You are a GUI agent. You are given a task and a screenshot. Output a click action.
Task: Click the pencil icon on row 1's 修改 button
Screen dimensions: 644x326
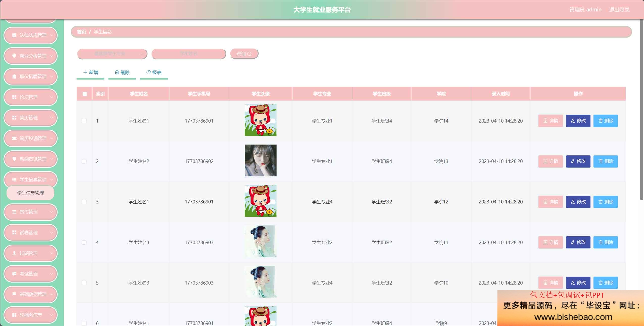click(x=573, y=121)
